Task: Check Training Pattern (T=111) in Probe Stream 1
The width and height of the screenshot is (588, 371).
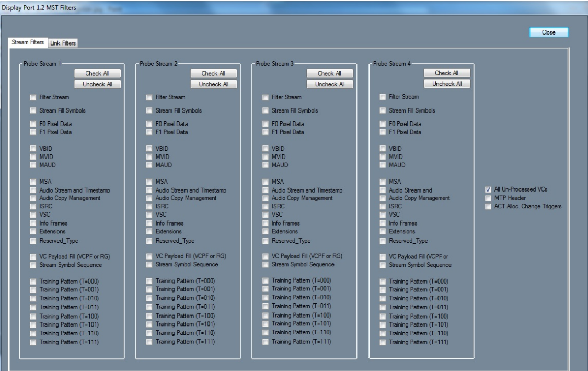Action: pos(33,342)
